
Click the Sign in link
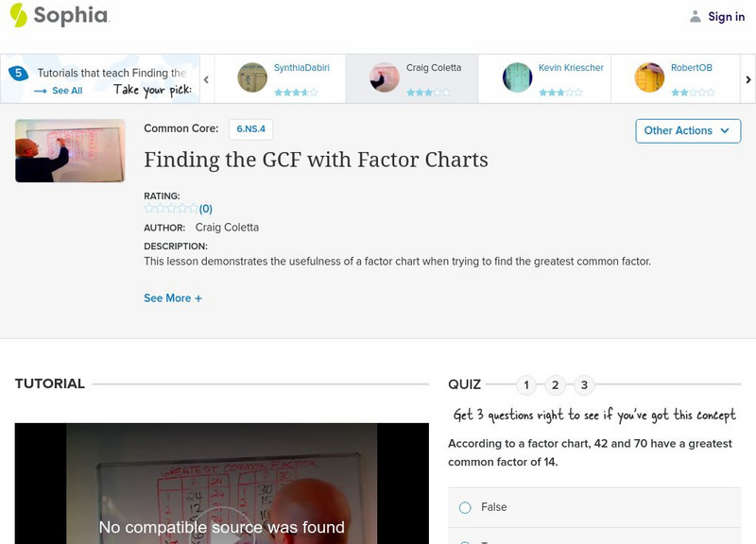[x=726, y=16]
